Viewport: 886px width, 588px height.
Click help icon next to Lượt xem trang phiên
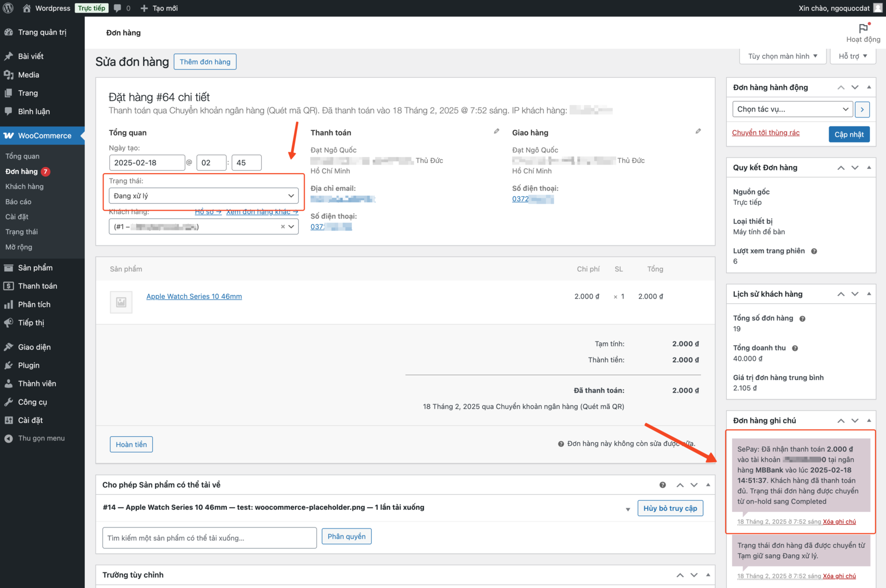click(x=814, y=251)
